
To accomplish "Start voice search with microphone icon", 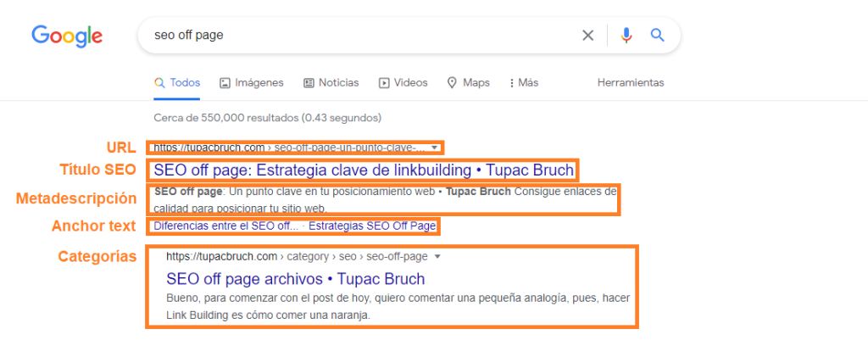I will [626, 36].
